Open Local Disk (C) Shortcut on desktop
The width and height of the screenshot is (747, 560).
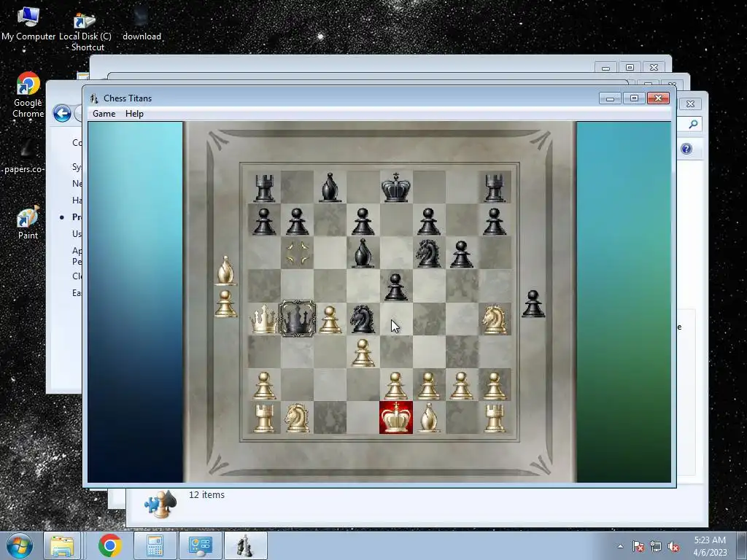(x=85, y=31)
